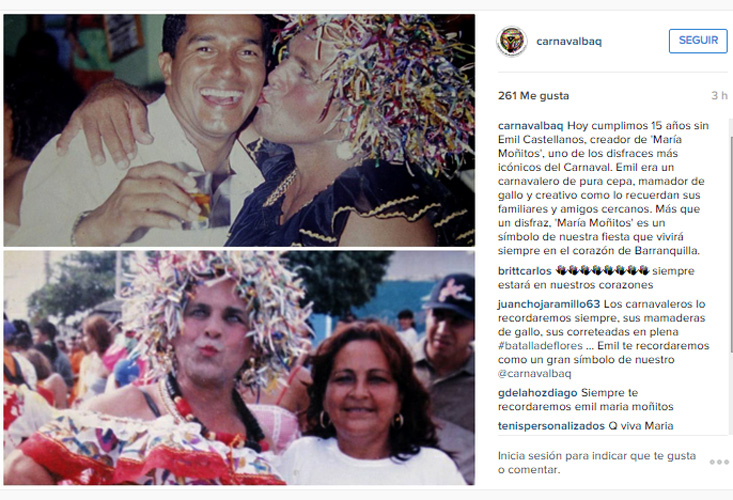Image resolution: width=733 pixels, height=500 pixels.
Task: Click the 3 h post timestamp
Action: click(719, 96)
